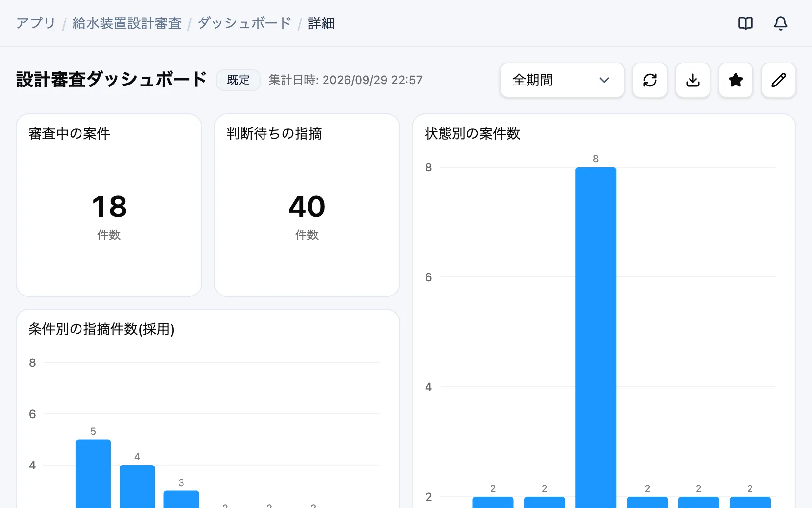Click the 既定 badge
Image resolution: width=812 pixels, height=508 pixels.
pyautogui.click(x=238, y=80)
